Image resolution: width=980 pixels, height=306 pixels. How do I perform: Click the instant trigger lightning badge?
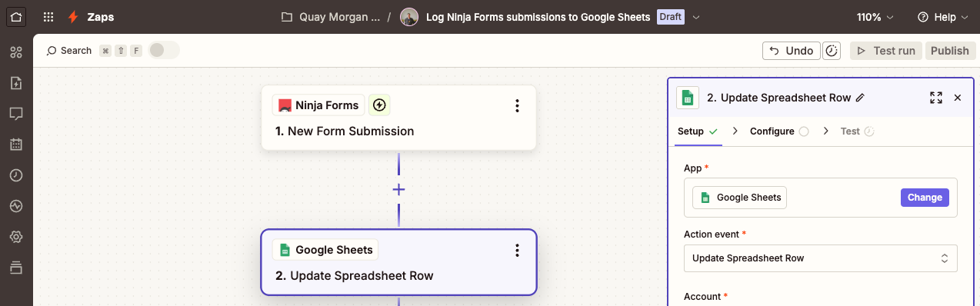coord(378,105)
